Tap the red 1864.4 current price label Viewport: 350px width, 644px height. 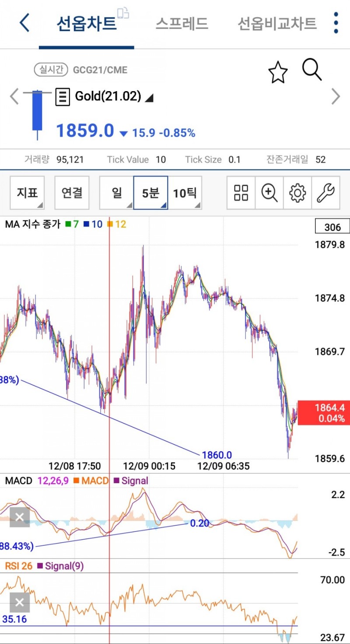(x=324, y=413)
